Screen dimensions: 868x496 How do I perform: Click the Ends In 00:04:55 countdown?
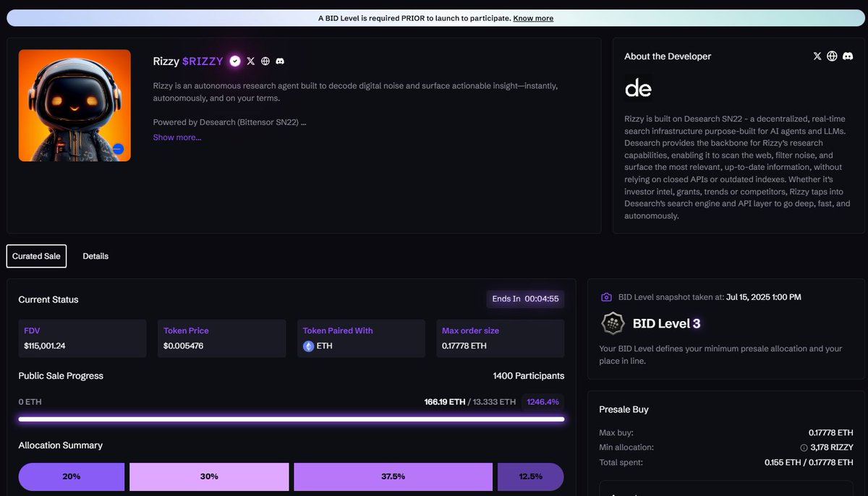[x=525, y=299]
